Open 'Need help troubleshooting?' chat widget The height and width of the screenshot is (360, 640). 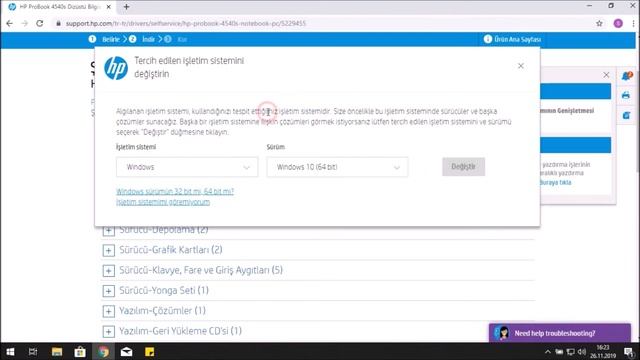pyautogui.click(x=560, y=333)
